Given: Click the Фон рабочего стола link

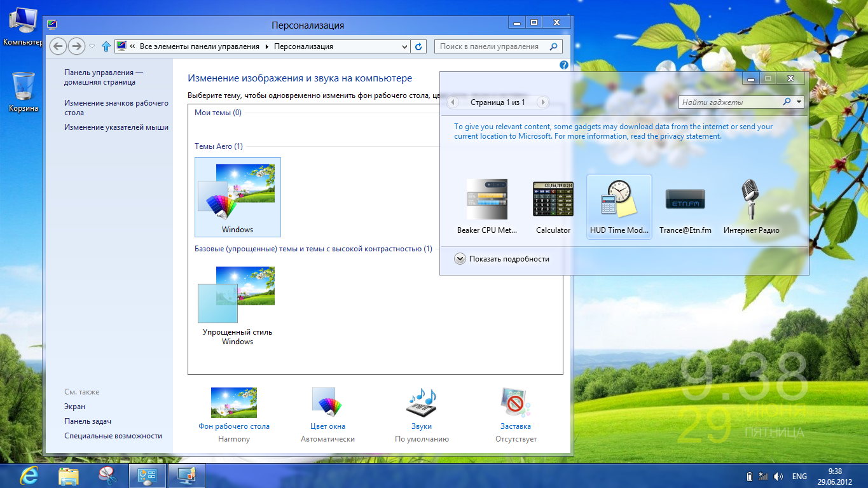Looking at the screenshot, I should [x=234, y=426].
